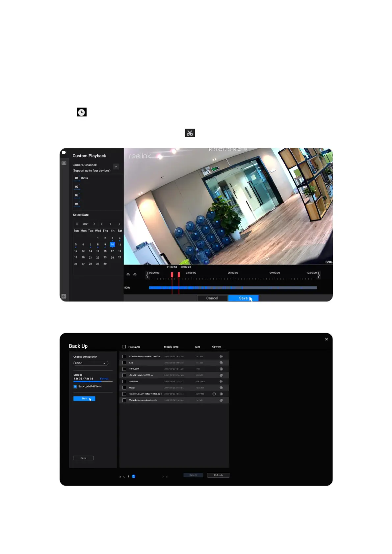Viewport: 392px width, 554px height.
Task: Click the 820a blue recording timeline bar
Action: point(233,288)
